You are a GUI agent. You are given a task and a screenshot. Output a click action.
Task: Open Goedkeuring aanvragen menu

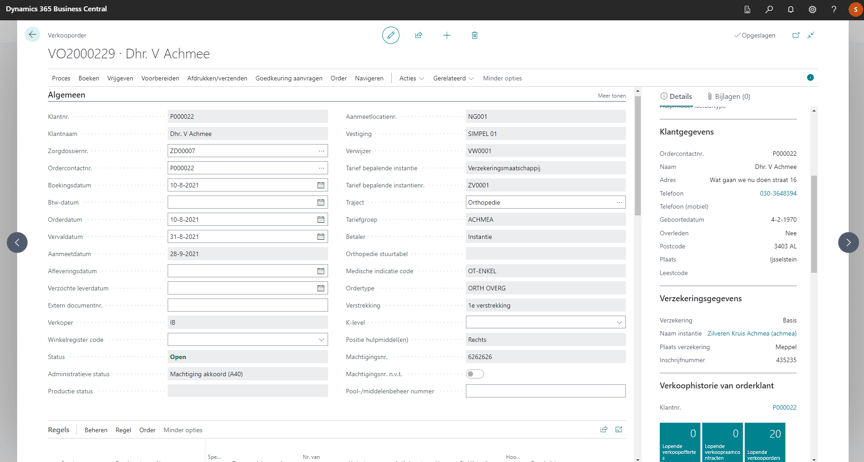coord(289,78)
